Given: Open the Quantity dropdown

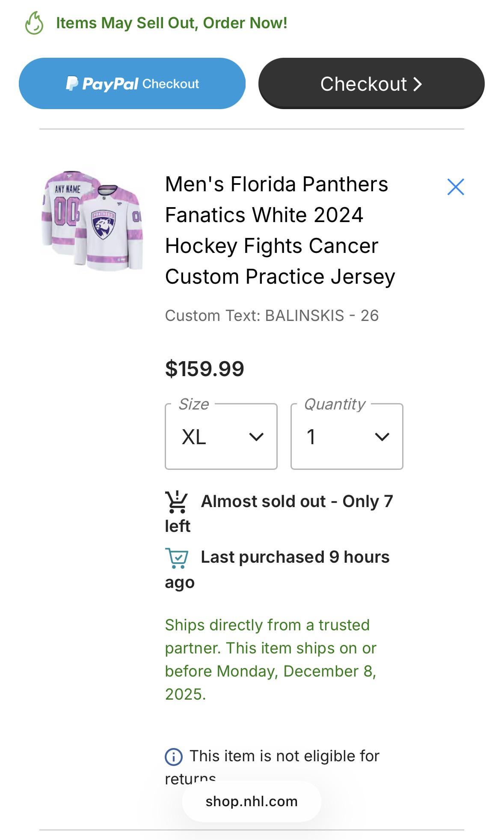Looking at the screenshot, I should click(347, 437).
